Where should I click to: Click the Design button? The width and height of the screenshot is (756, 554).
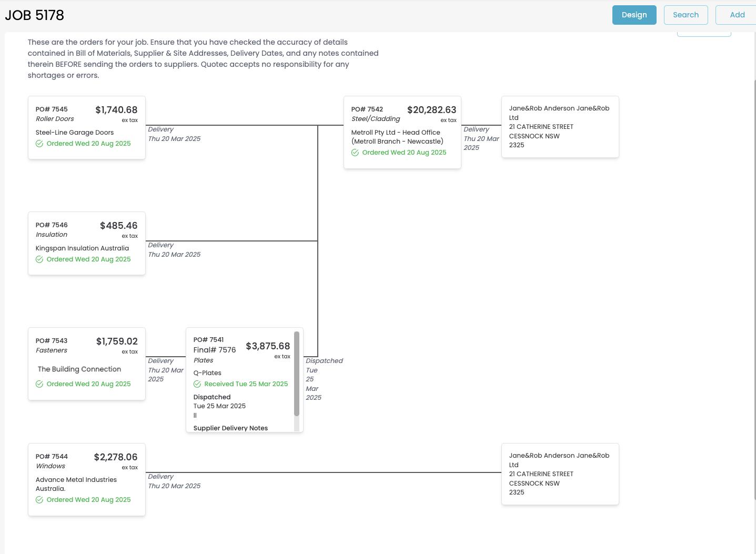pos(634,15)
